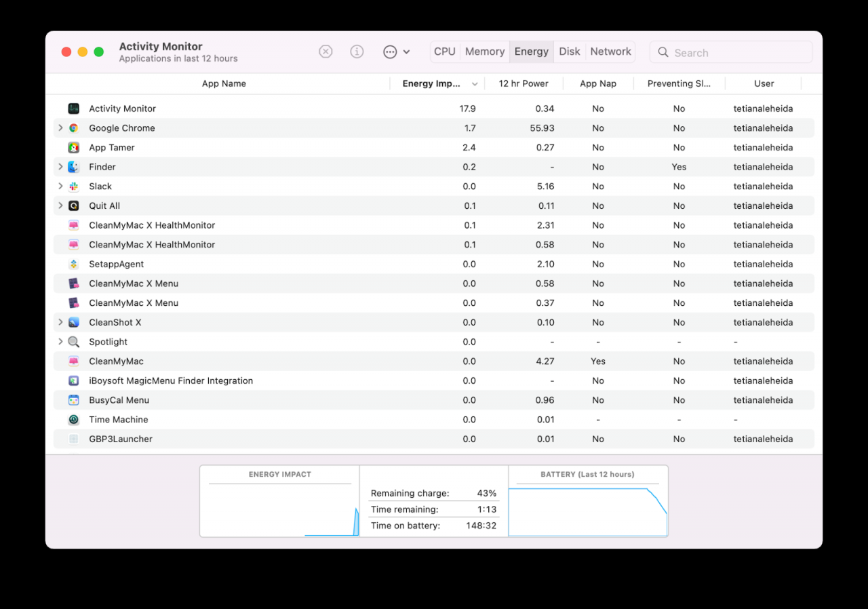Select the BusyCal Menu row name
Screen dimensions: 868x609
click(119, 401)
